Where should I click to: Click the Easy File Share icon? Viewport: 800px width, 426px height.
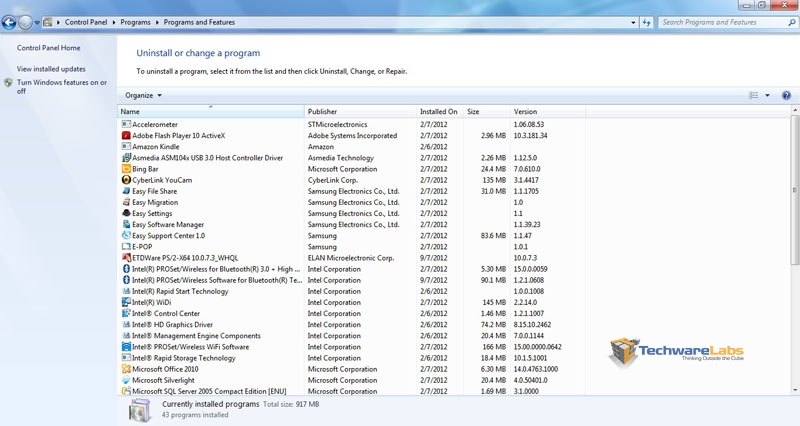[x=126, y=191]
